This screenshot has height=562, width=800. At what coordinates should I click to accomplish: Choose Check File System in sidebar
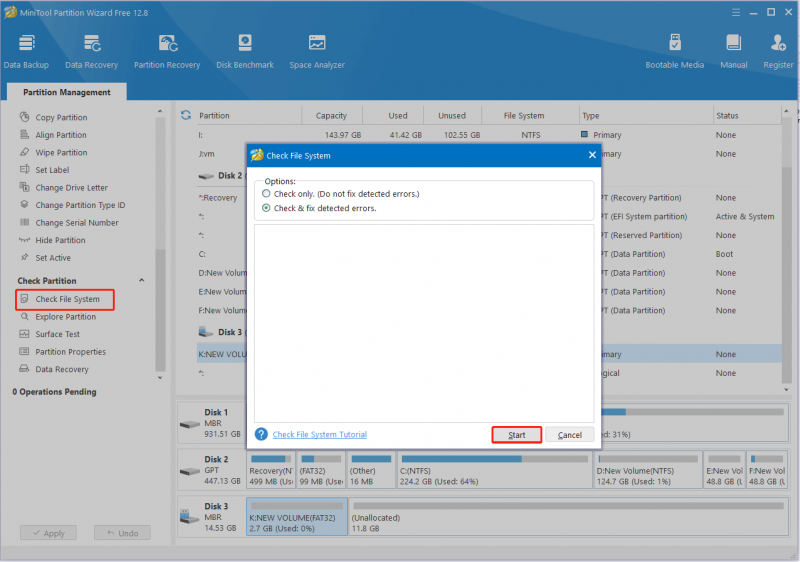65,299
